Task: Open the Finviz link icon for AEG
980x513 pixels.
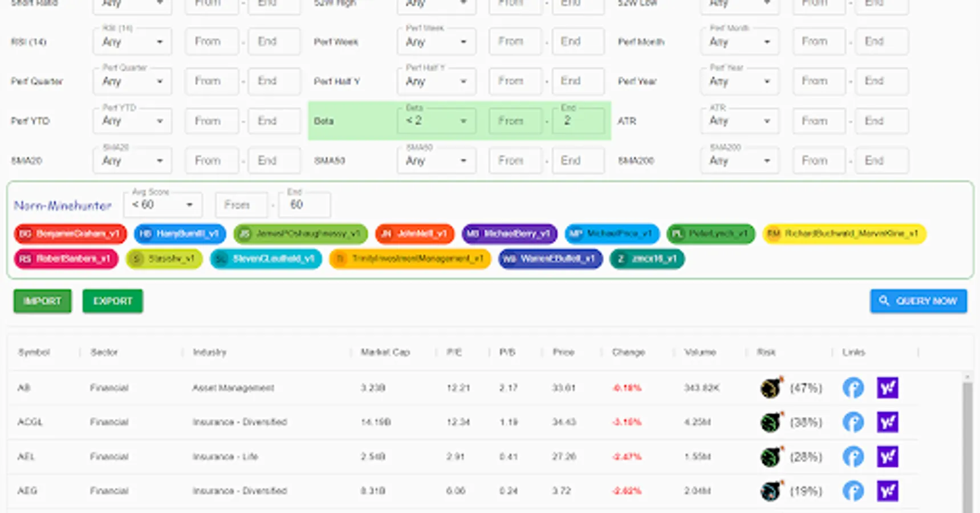Action: coord(853,491)
